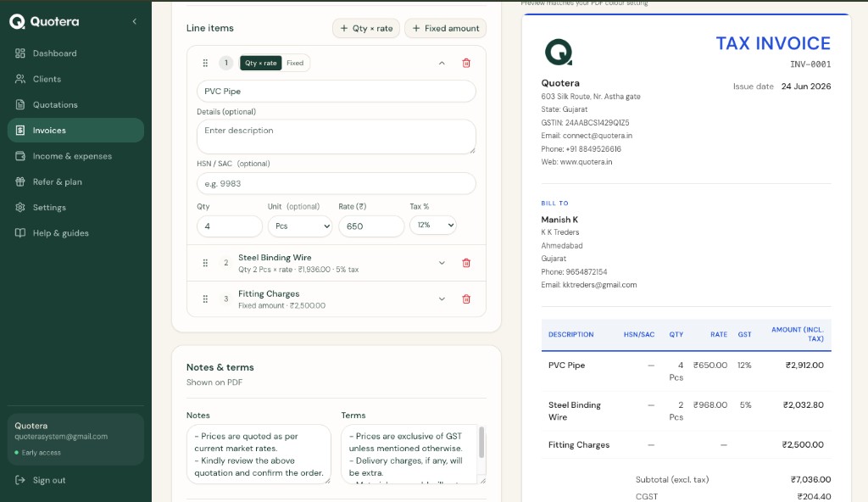Click the client name Manish K
The width and height of the screenshot is (868, 502).
pyautogui.click(x=559, y=220)
